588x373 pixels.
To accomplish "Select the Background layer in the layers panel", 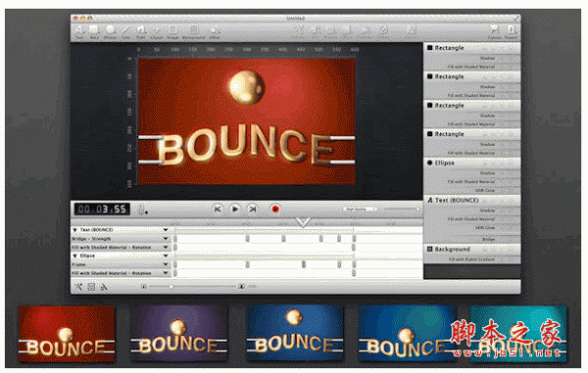I will (x=472, y=249).
